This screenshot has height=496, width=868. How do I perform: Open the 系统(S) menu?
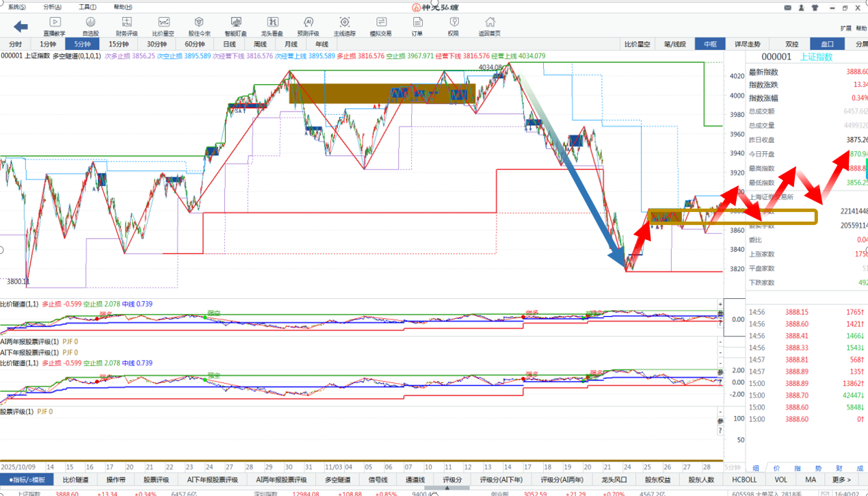(17, 7)
